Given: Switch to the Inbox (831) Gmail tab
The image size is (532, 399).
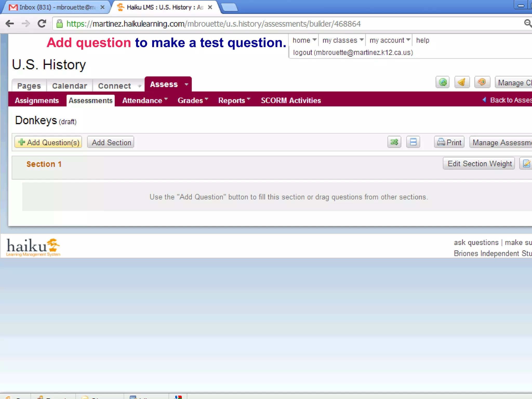Looking at the screenshot, I should 56,7.
